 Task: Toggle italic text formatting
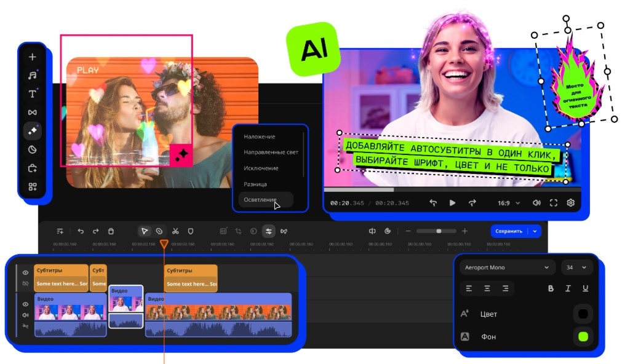tap(568, 288)
